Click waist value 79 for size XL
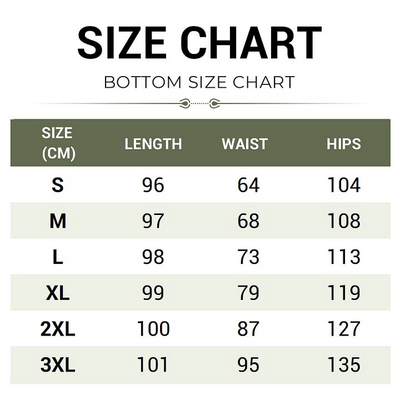 pyautogui.click(x=248, y=293)
